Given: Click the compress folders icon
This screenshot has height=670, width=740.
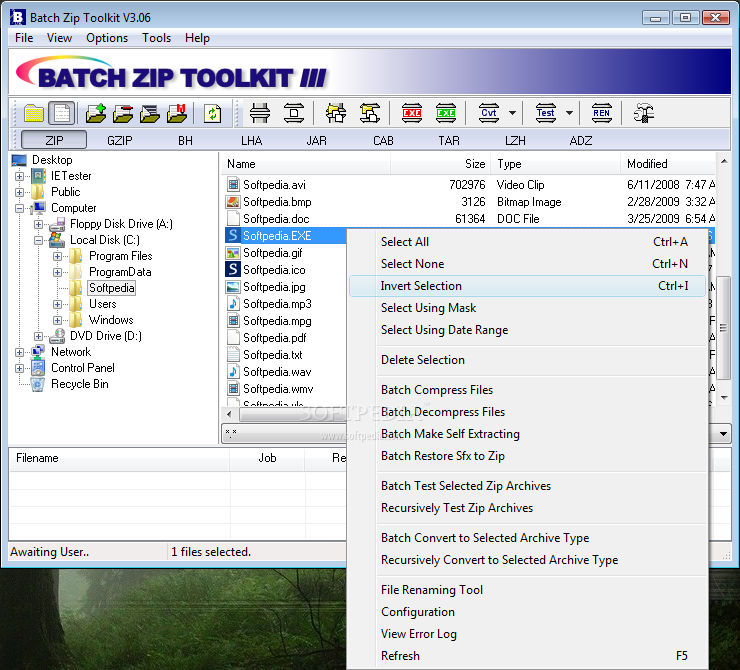Looking at the screenshot, I should pos(336,113).
